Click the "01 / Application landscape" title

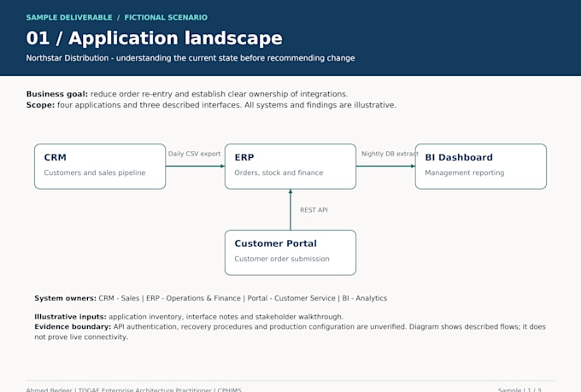pos(154,38)
